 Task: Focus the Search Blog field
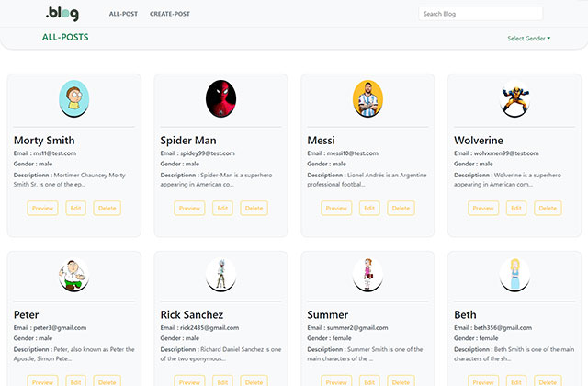(481, 14)
